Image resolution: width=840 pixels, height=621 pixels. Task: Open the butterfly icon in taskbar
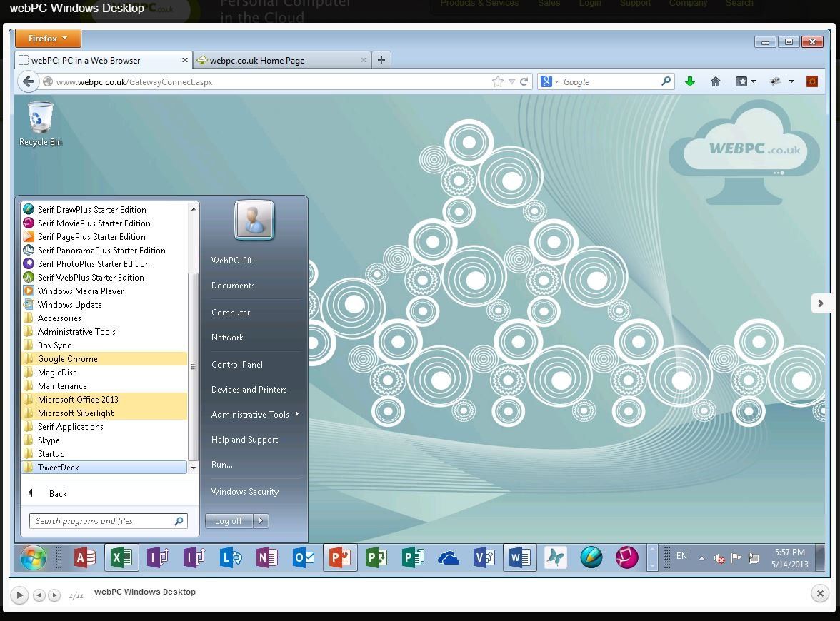coord(556,558)
